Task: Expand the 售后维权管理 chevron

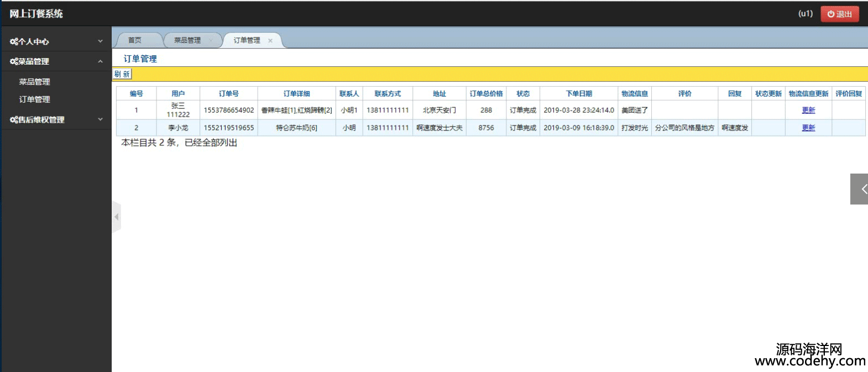Action: point(100,119)
